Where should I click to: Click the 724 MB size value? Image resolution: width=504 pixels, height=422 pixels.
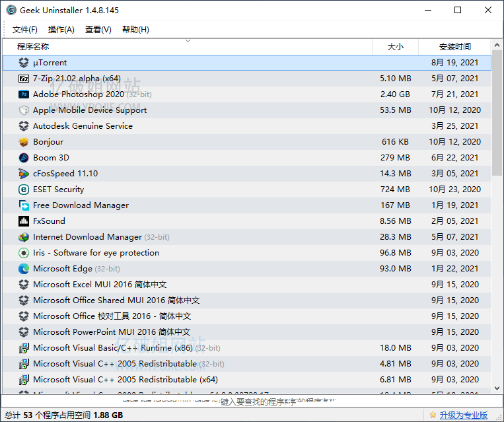pos(395,190)
